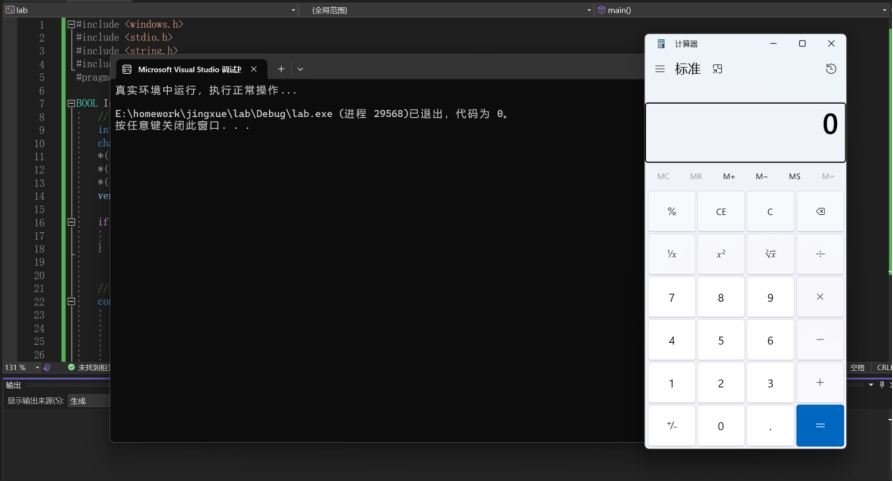Click digit 4 on the calculator
The height and width of the screenshot is (482, 893).
[671, 340]
